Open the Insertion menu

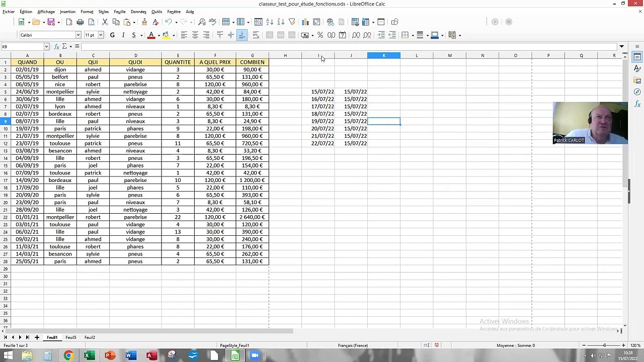(x=67, y=12)
